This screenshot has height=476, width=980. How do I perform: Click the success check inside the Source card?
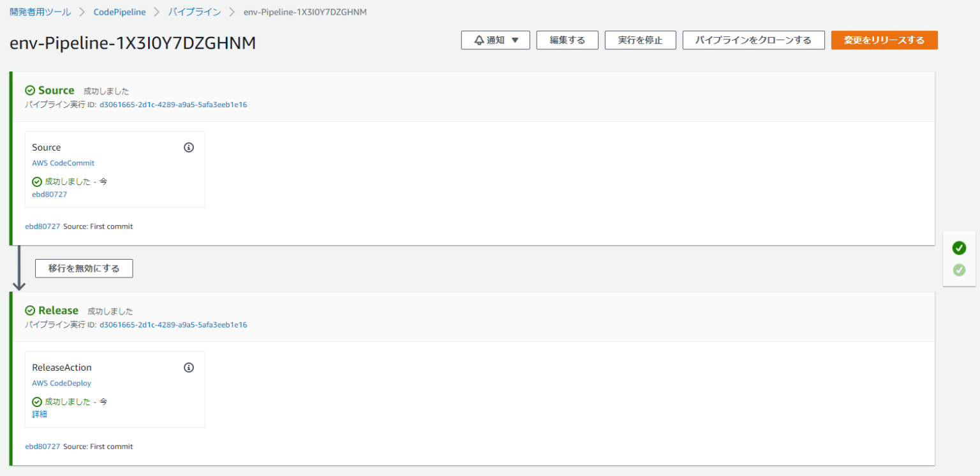[36, 181]
